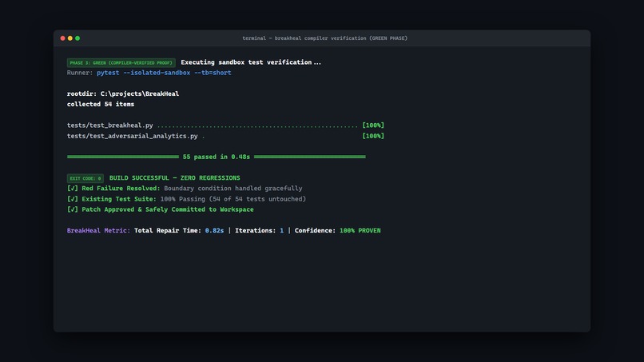Click the 'Confidence:' label
The image size is (644, 362).
pyautogui.click(x=315, y=230)
